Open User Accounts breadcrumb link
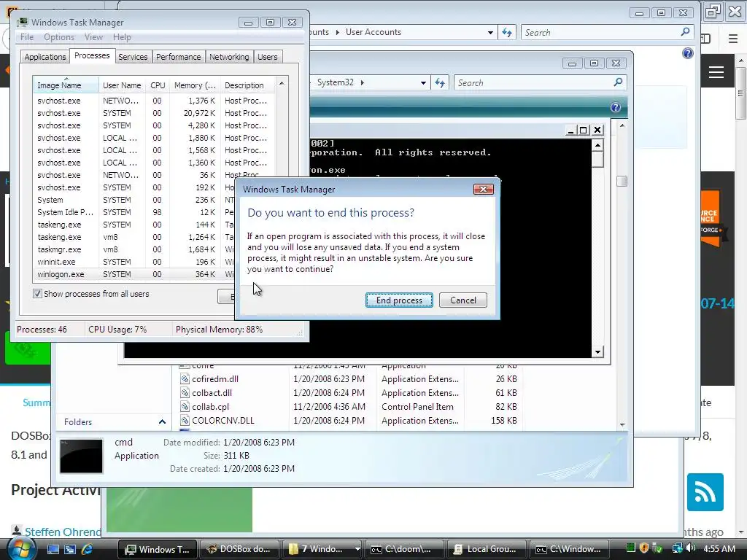The height and width of the screenshot is (560, 747). click(x=373, y=32)
